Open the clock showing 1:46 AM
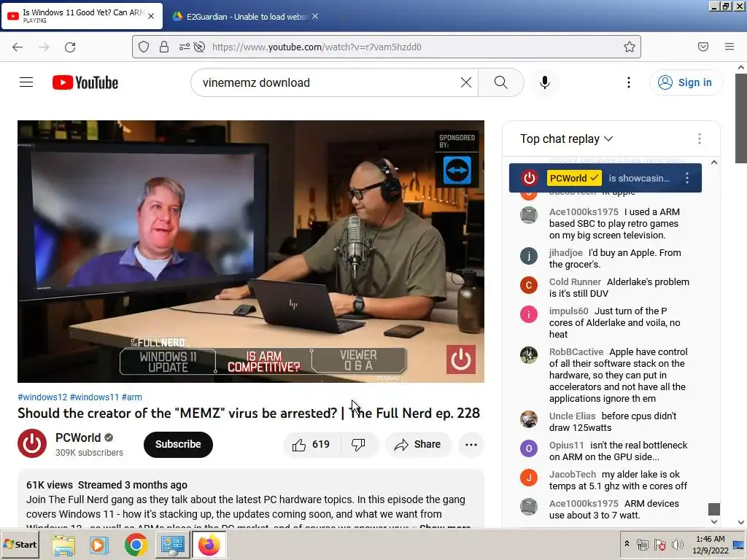 tap(711, 544)
